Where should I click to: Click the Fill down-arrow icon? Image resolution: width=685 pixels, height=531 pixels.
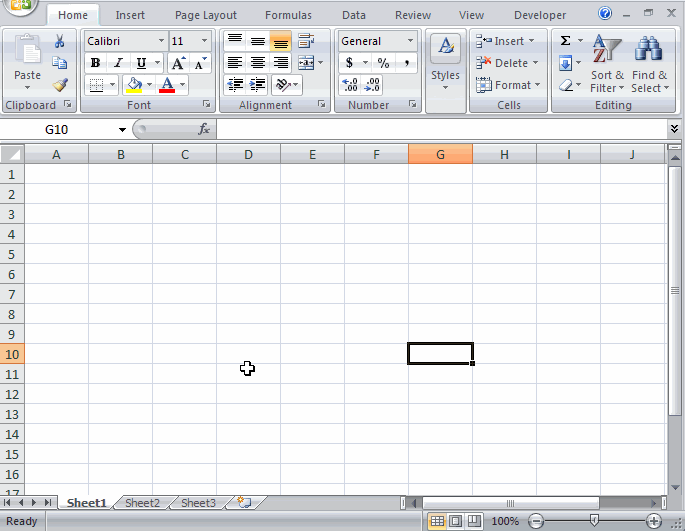[565, 63]
